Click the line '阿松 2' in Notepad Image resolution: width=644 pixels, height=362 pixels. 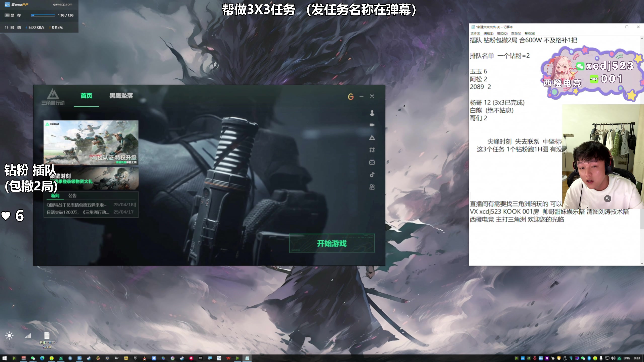point(478,79)
